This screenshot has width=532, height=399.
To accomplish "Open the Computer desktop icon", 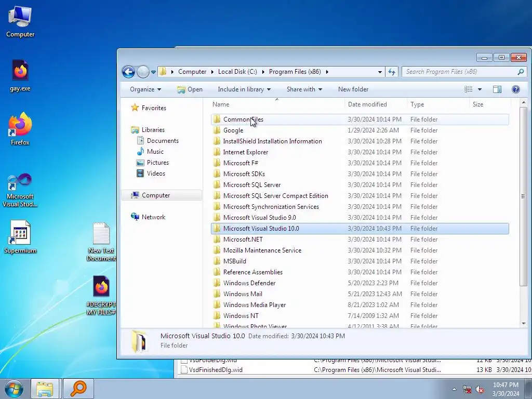I will (x=20, y=21).
